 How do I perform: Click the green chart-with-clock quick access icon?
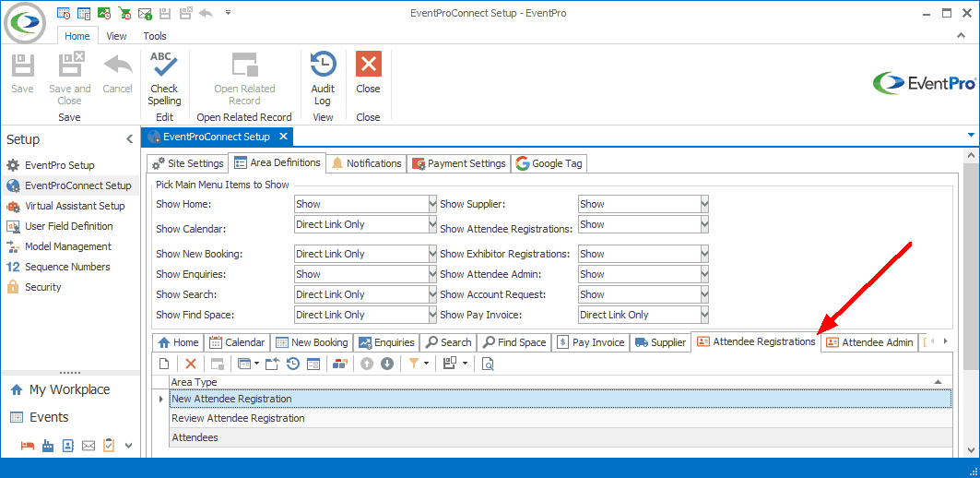tap(104, 13)
